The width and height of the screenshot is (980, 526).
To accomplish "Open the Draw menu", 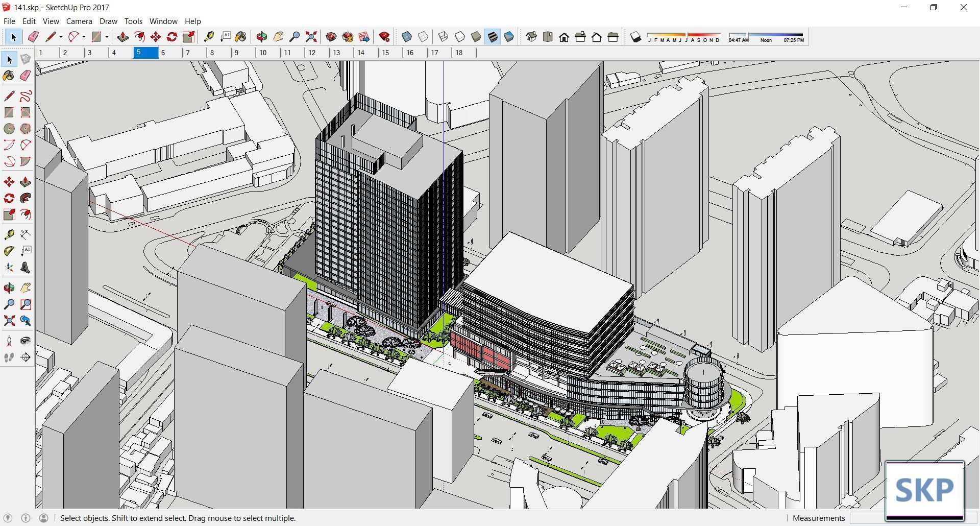I will tap(108, 21).
